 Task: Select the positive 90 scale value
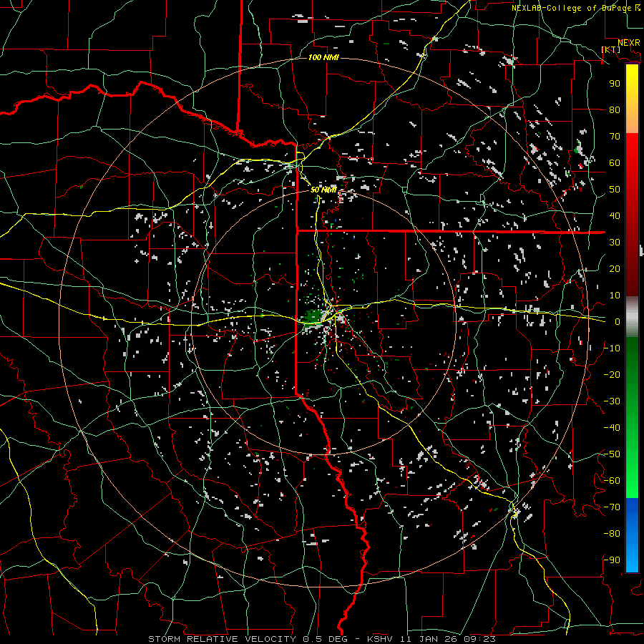point(615,84)
